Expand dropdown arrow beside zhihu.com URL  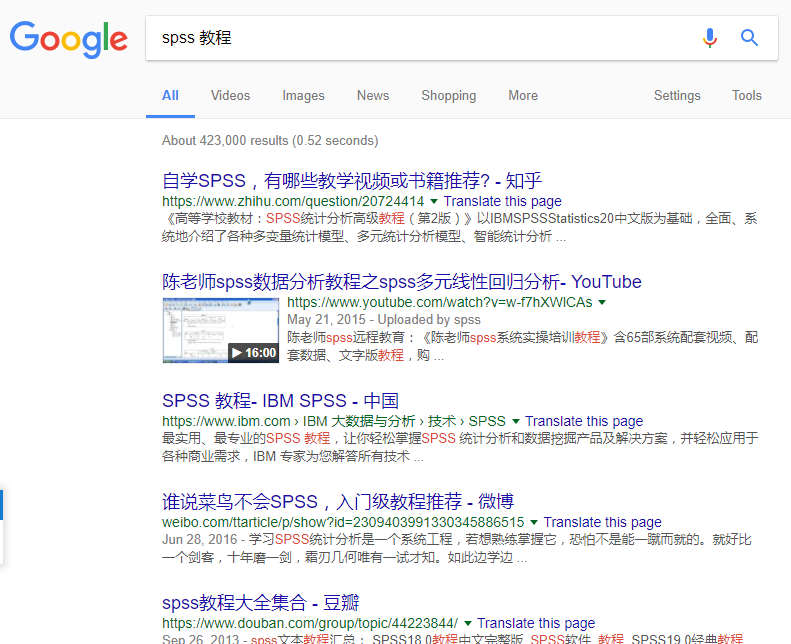(x=434, y=201)
